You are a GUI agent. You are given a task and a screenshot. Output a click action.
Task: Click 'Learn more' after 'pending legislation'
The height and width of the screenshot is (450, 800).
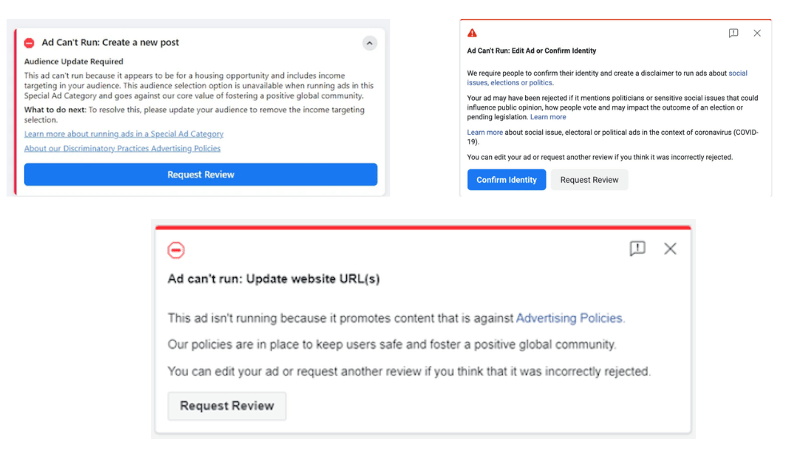(x=548, y=117)
